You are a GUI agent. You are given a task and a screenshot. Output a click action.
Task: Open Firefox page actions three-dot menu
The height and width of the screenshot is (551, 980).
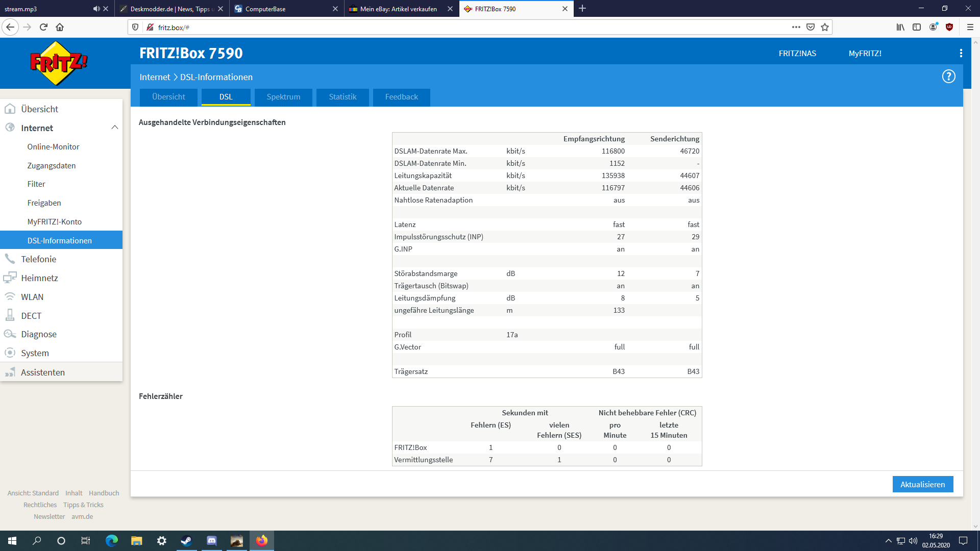(x=796, y=27)
